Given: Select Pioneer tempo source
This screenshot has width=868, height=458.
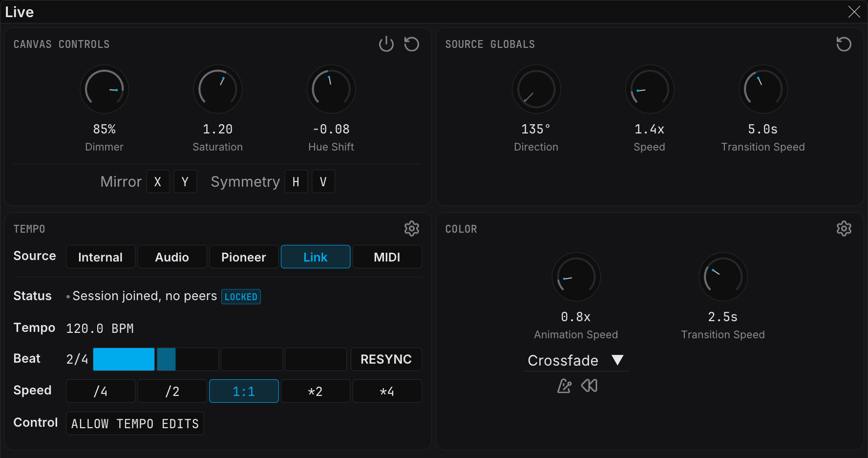Looking at the screenshot, I should [x=244, y=257].
